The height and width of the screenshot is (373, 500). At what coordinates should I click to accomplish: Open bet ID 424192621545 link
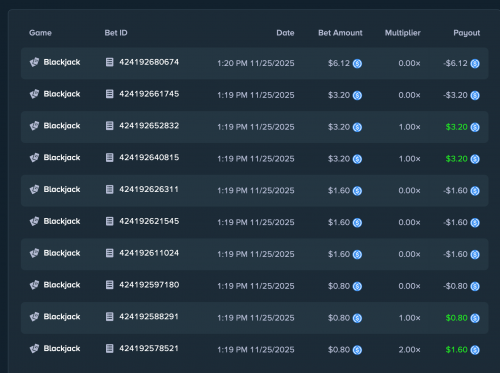149,221
